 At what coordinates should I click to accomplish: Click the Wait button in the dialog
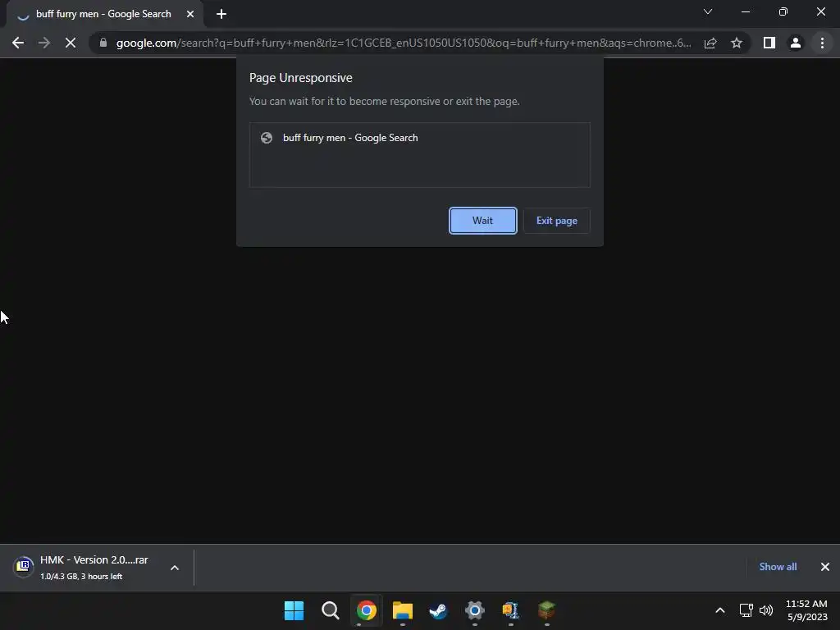(x=482, y=221)
